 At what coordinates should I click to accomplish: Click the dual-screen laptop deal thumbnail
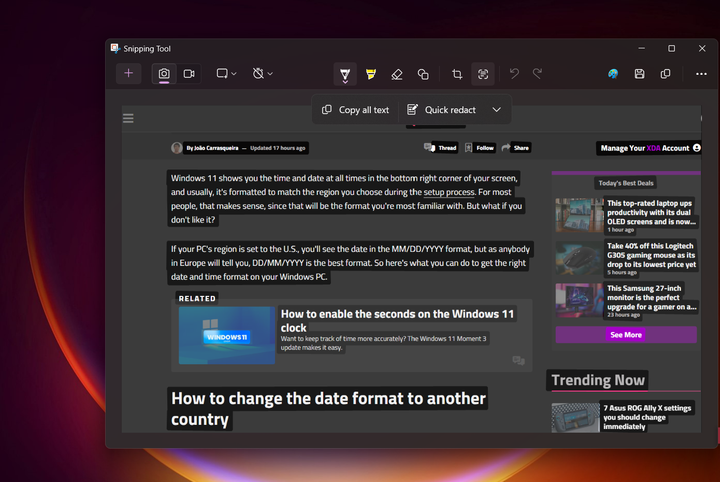point(579,215)
